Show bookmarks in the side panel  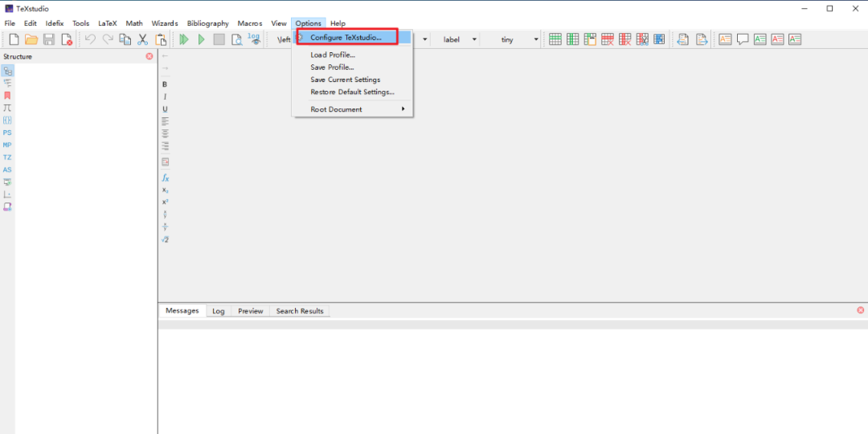[x=7, y=96]
